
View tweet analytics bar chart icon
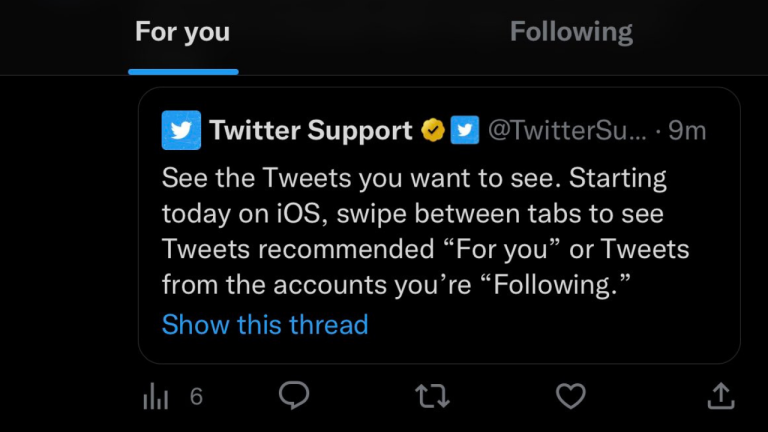coord(156,396)
